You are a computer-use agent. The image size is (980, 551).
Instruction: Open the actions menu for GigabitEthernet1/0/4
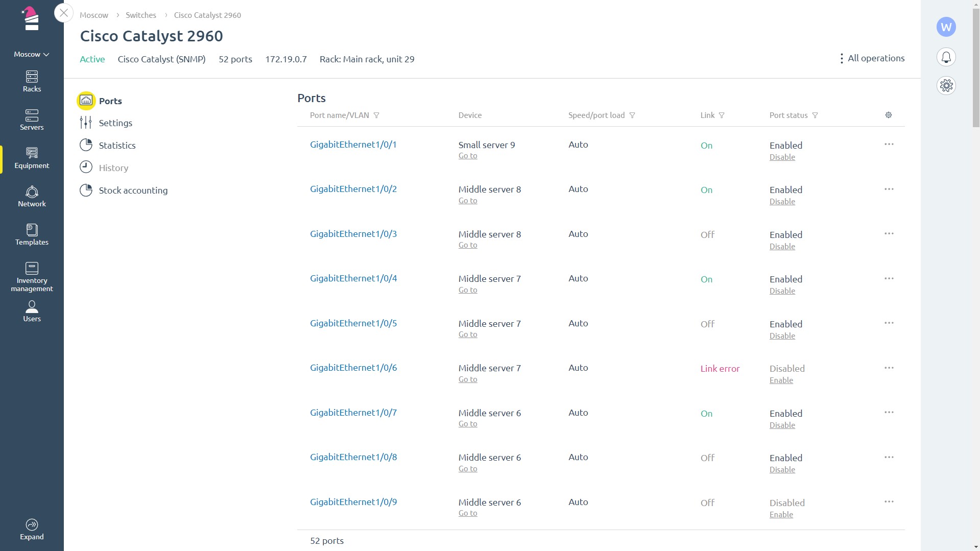click(889, 278)
